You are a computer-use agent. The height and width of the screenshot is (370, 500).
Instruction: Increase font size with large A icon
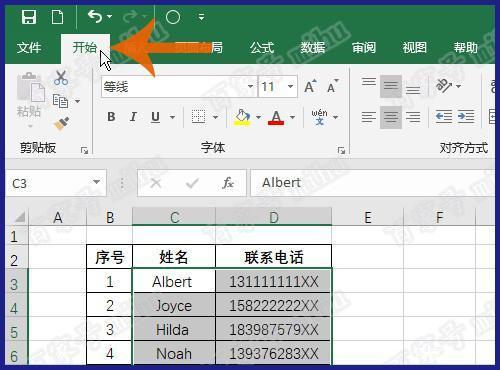(311, 87)
